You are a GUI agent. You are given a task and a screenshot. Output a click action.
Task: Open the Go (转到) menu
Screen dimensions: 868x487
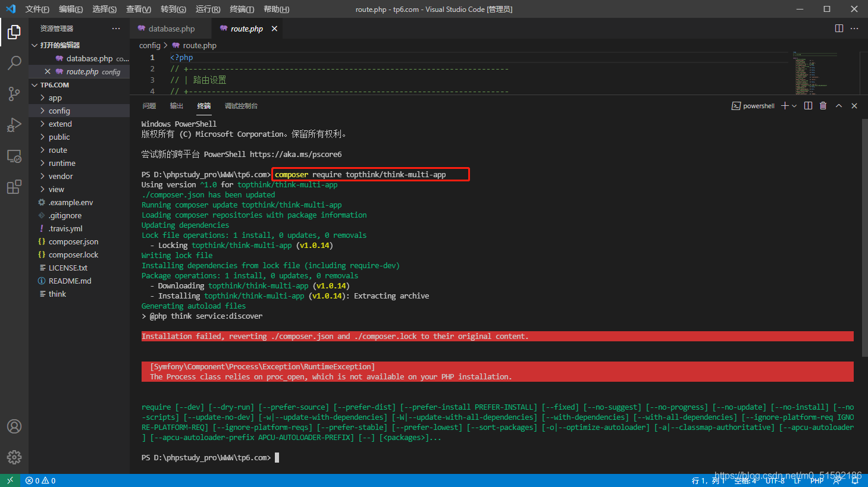(173, 9)
